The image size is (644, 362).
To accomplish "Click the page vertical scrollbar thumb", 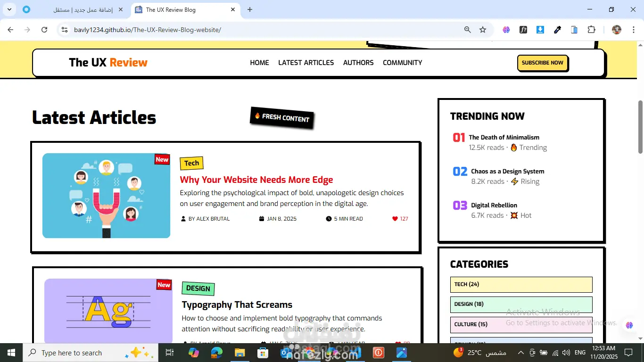I will 640,126.
